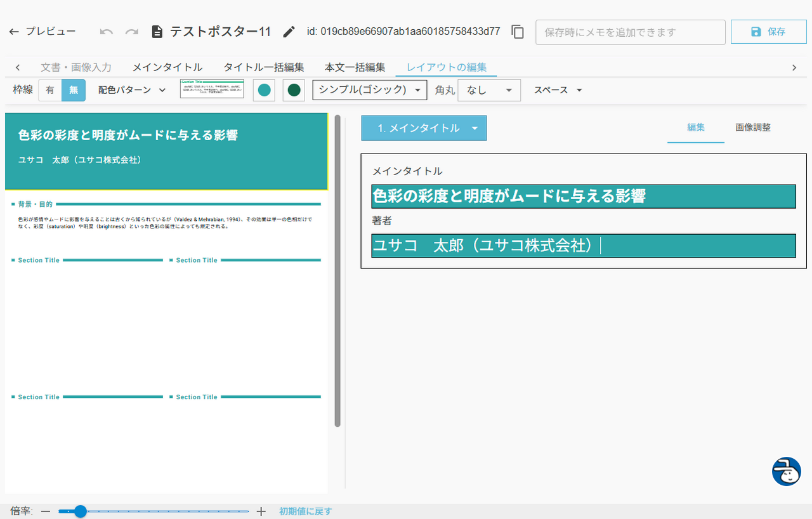
Task: Click the 保存 button
Action: 768,32
